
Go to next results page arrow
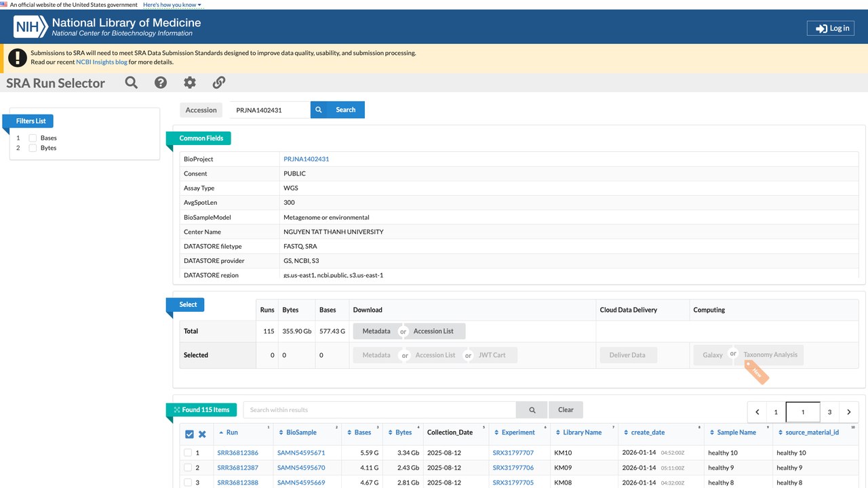[x=849, y=412]
